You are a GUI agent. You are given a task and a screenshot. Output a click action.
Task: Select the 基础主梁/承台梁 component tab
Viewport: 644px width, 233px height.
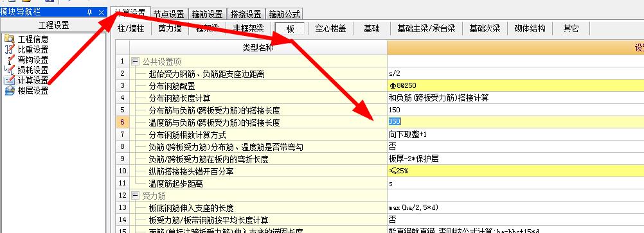click(x=426, y=29)
